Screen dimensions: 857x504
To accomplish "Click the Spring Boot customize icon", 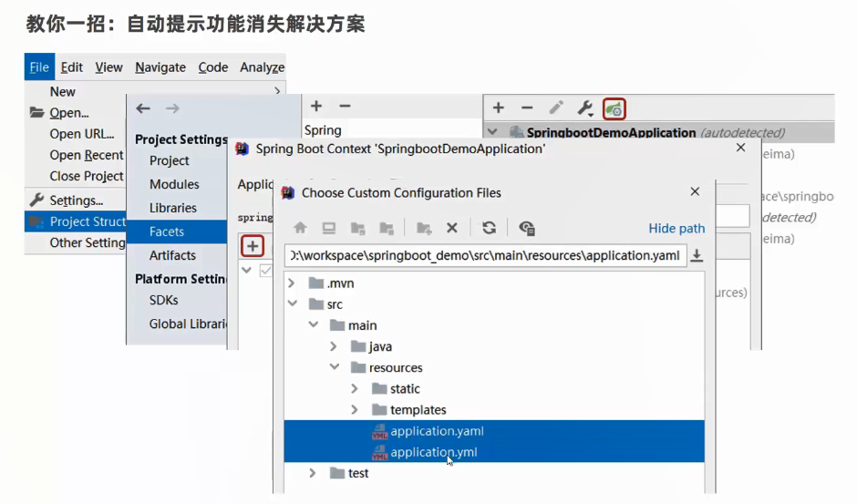I will 614,108.
